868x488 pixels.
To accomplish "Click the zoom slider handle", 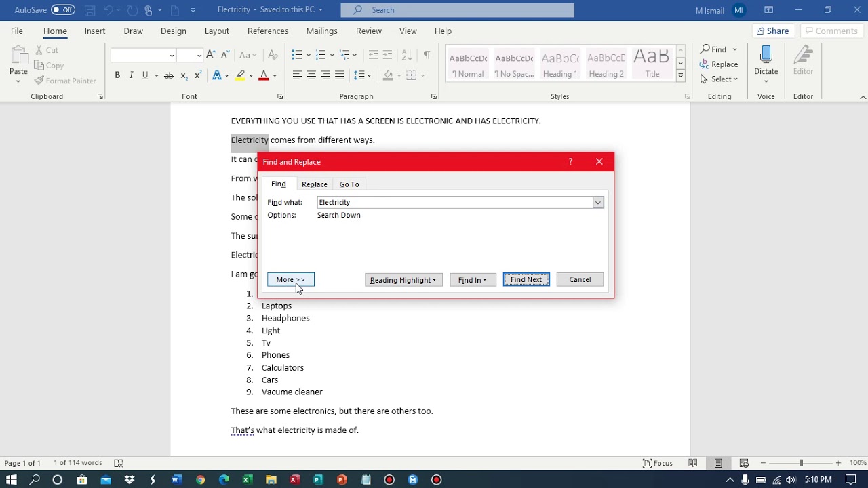I will pyautogui.click(x=801, y=463).
